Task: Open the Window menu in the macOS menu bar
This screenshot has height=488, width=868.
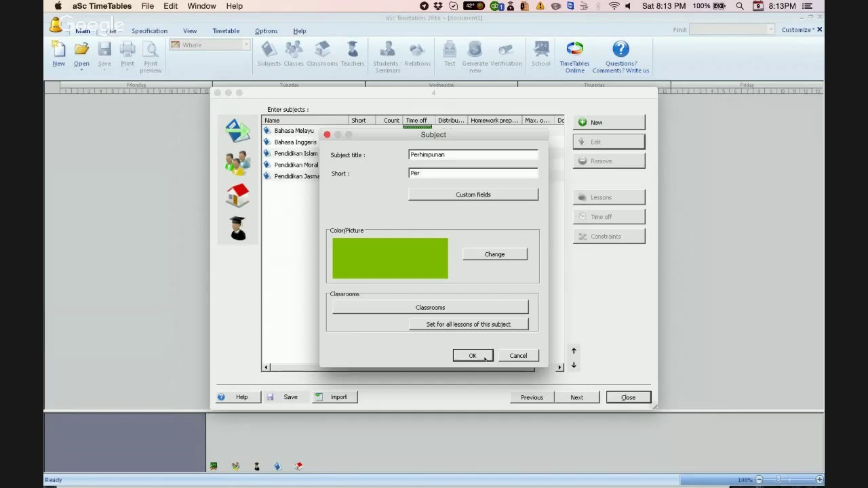Action: (201, 6)
